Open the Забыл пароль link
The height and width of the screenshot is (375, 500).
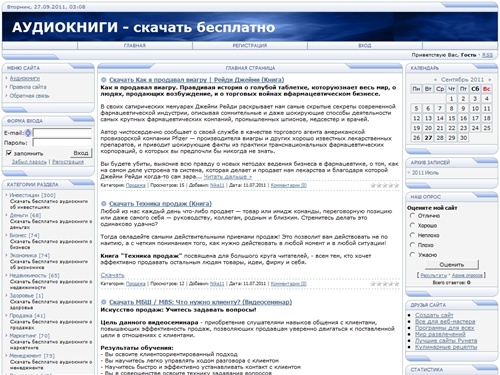click(x=29, y=162)
